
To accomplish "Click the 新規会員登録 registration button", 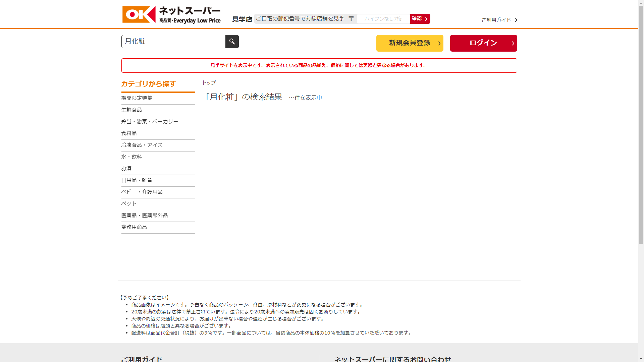I will point(410,43).
